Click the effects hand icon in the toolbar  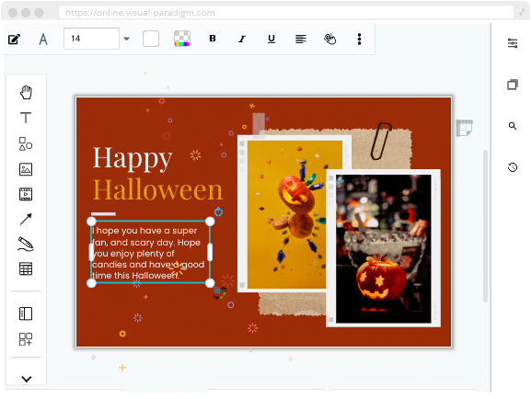(x=330, y=39)
